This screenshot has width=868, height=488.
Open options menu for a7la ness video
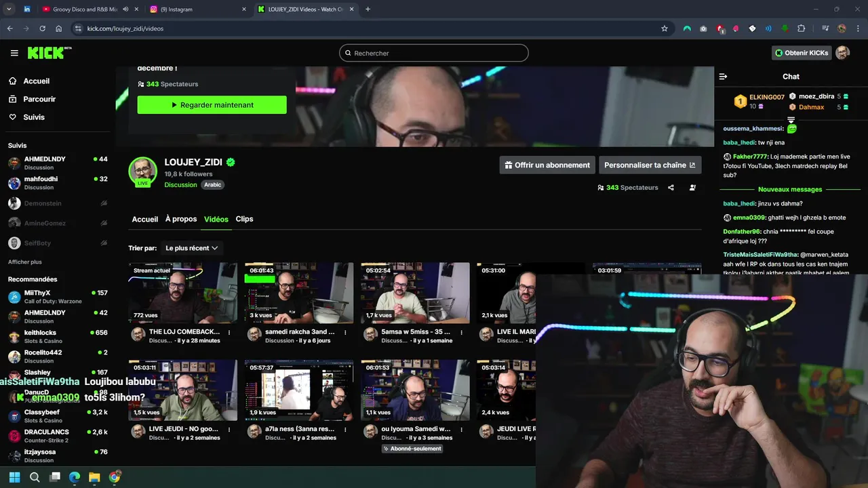click(x=345, y=429)
